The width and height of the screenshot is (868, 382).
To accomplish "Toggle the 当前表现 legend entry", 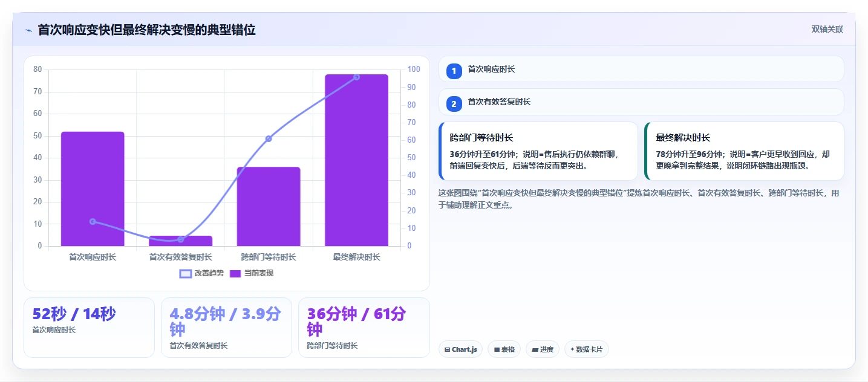I will point(252,273).
